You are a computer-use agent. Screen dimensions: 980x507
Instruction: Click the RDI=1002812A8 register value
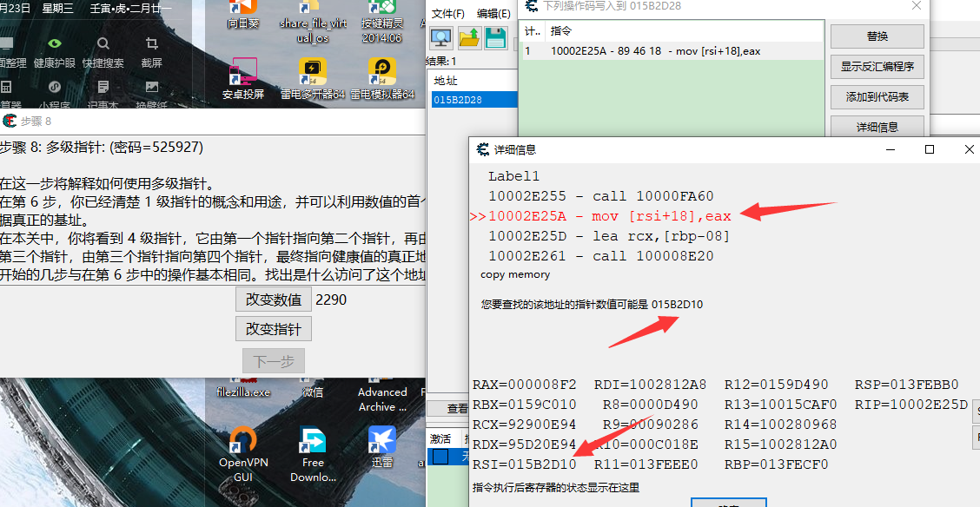pos(650,385)
